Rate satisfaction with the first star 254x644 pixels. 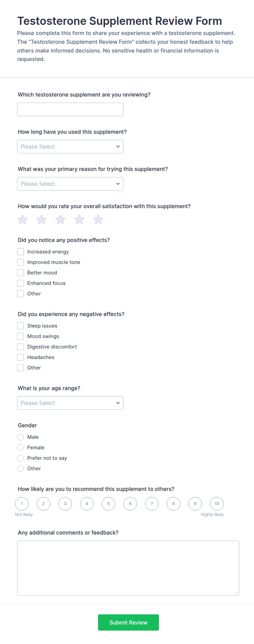(22, 220)
